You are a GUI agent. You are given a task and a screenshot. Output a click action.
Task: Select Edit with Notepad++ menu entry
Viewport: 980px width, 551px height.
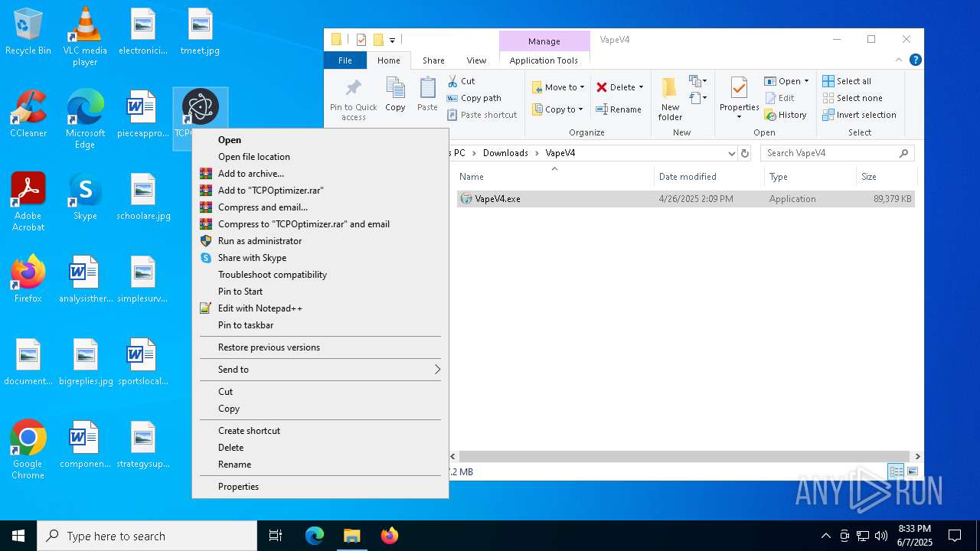click(x=320, y=308)
